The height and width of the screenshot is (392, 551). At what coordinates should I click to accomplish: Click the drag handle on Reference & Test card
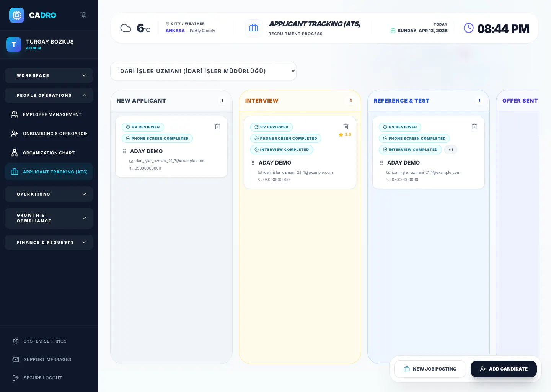pos(381,163)
